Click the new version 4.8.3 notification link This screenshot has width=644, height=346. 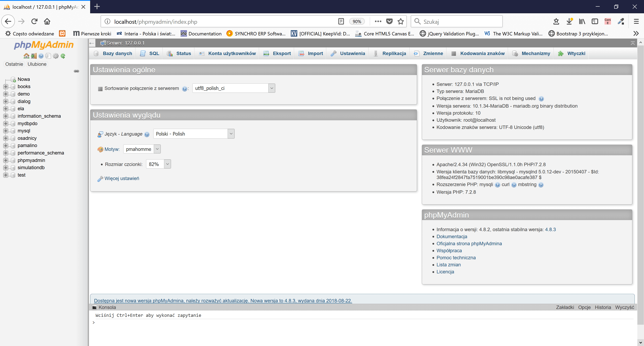pos(223,301)
